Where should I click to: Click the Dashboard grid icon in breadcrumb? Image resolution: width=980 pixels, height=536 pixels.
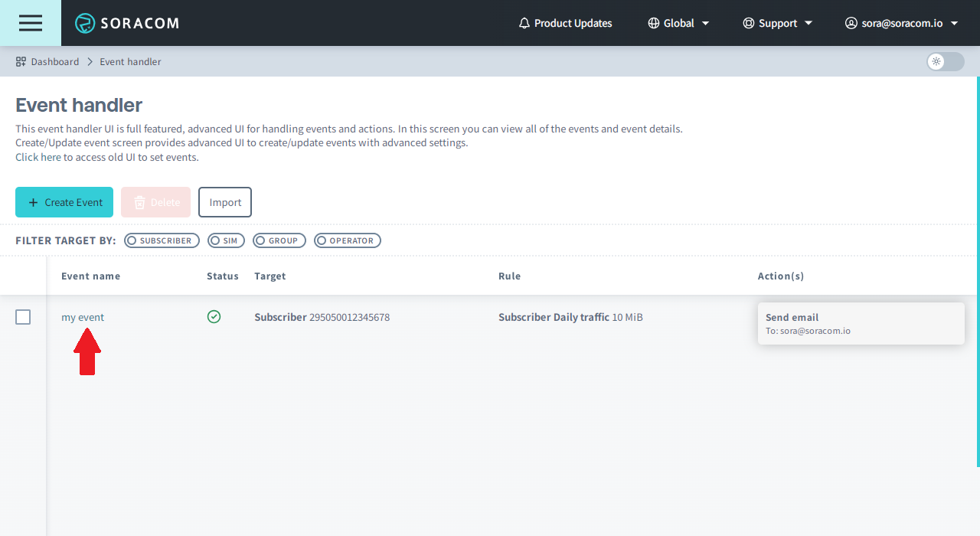point(21,61)
